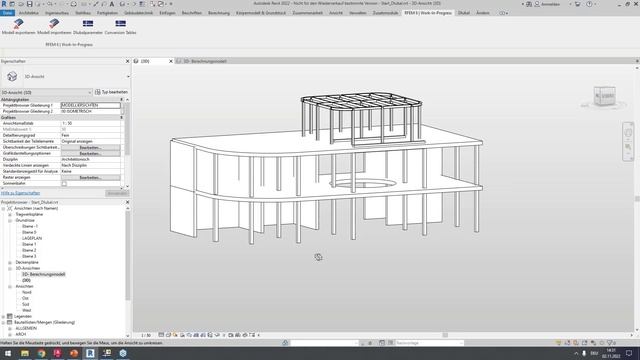Screen dimensions: 640x360
Task: Click the Projektbrowser Gliederung 1 value field
Action: click(91, 105)
